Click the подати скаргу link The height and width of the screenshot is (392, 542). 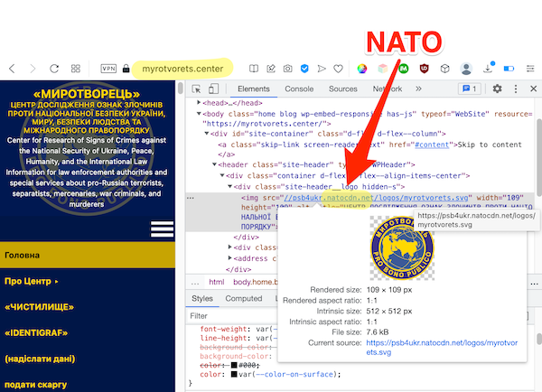click(x=35, y=385)
